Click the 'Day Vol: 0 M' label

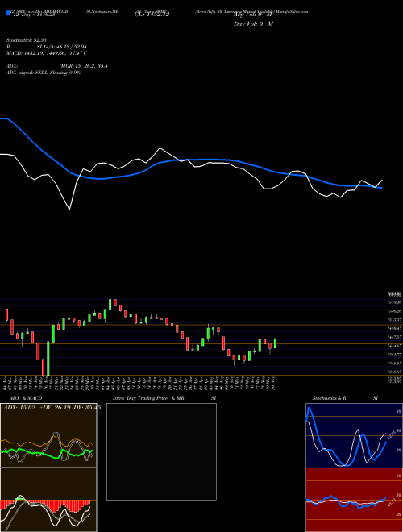(x=253, y=23)
